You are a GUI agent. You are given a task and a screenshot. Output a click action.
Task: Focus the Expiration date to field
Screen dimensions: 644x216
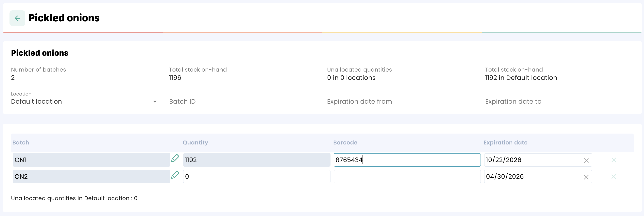click(559, 101)
